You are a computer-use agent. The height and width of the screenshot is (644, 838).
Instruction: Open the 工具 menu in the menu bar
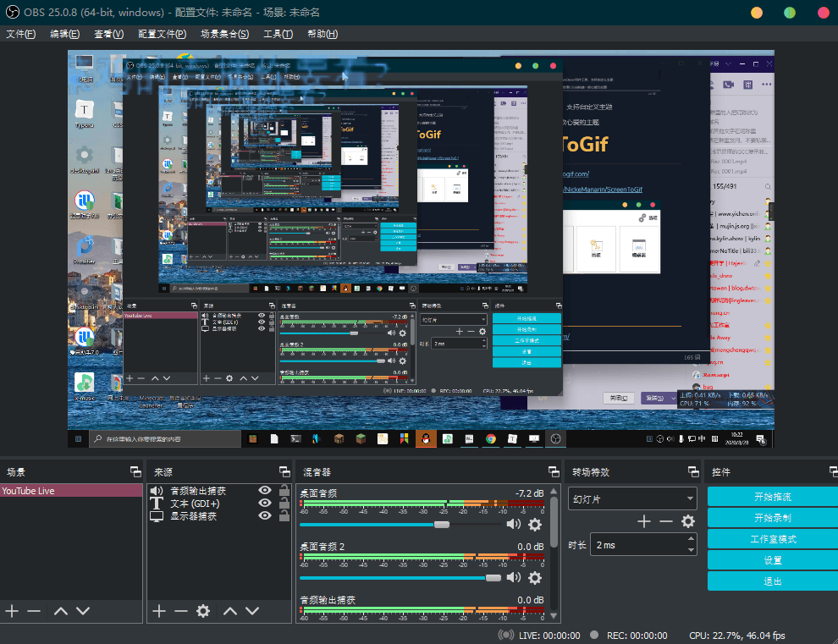pos(278,34)
